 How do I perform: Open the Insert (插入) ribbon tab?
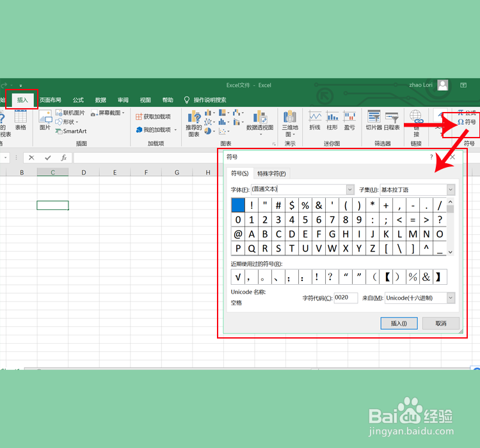click(x=22, y=100)
